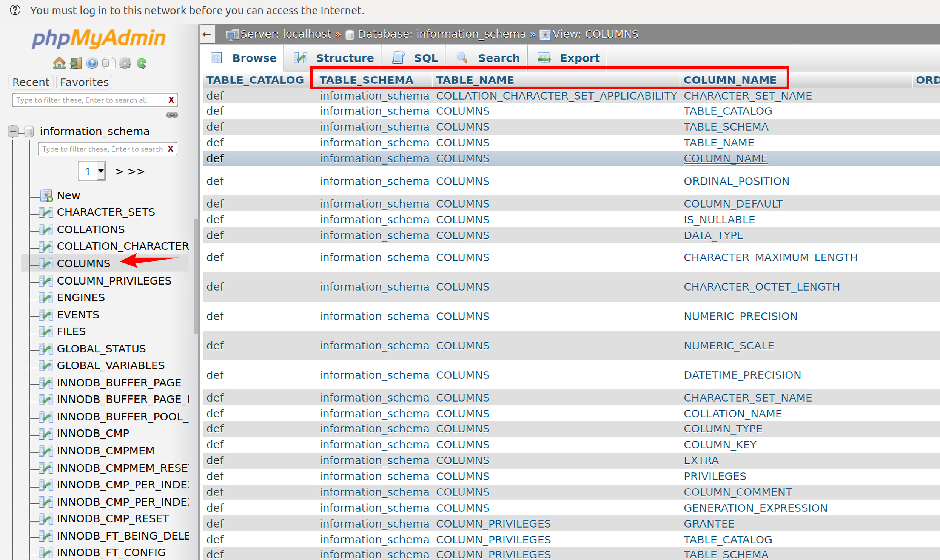
Task: Go to next page with single arrow
Action: tap(119, 172)
